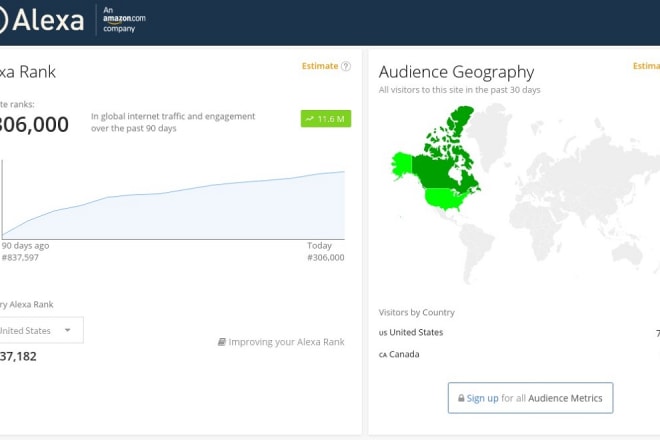Click the 37,182 country rank value
The height and width of the screenshot is (440, 660).
[x=18, y=356]
